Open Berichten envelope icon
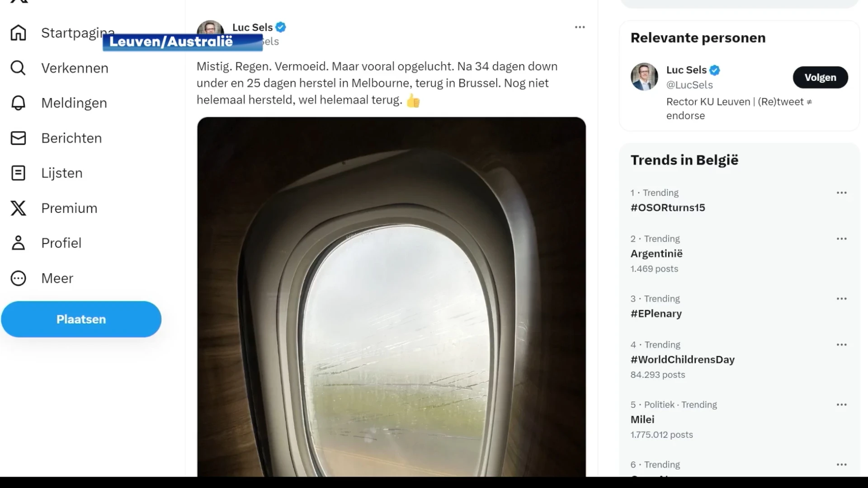The height and width of the screenshot is (488, 868). (18, 138)
